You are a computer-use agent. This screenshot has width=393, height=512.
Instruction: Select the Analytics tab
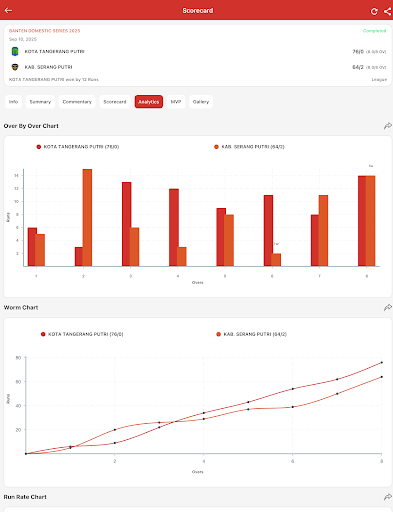click(x=149, y=102)
